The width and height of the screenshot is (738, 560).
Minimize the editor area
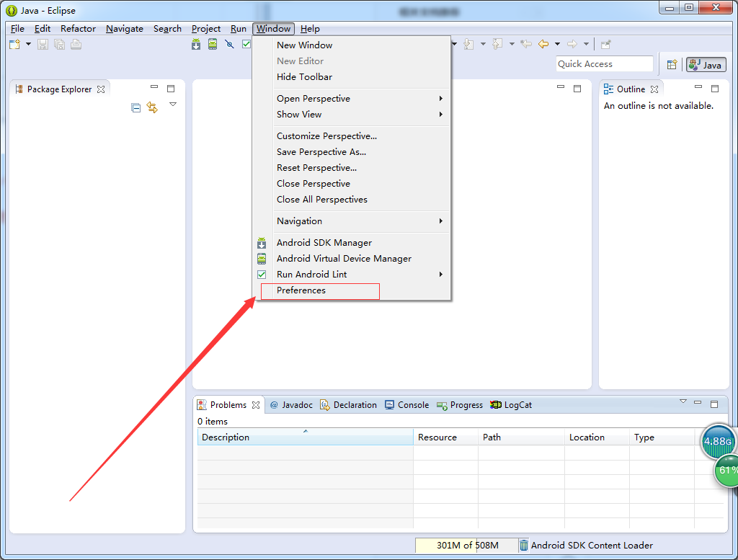(561, 87)
